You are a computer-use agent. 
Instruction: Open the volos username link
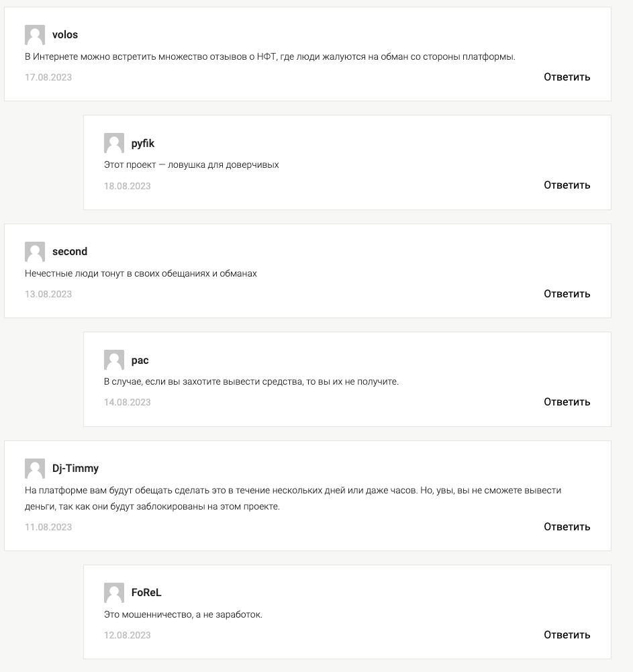(x=65, y=35)
